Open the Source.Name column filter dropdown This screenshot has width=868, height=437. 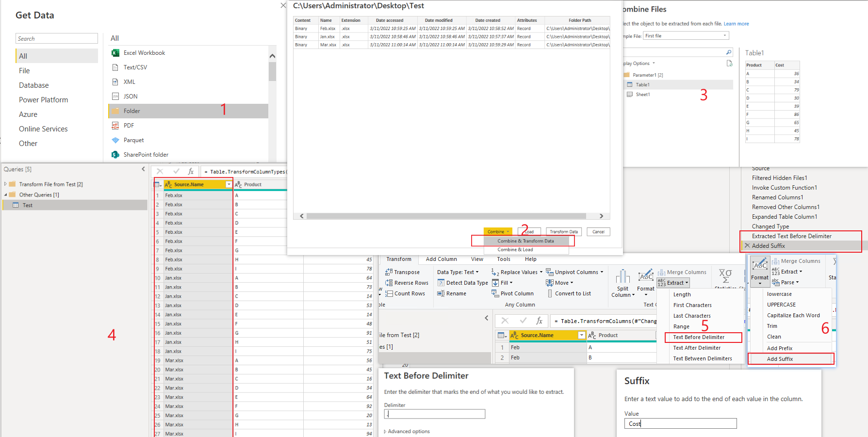tap(229, 184)
